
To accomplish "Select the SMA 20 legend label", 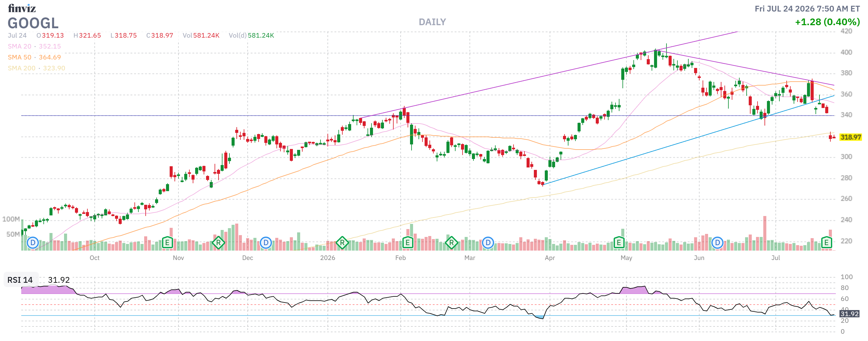I will pyautogui.click(x=19, y=46).
